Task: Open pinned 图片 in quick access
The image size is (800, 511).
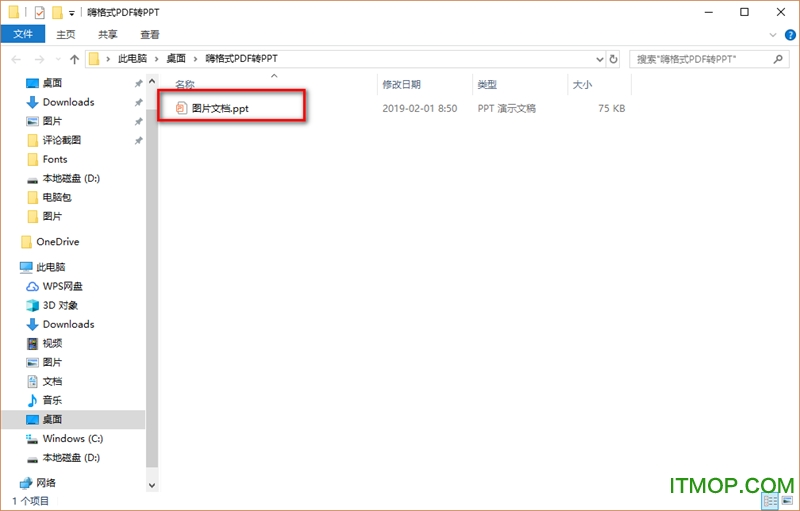Action: click(x=52, y=121)
